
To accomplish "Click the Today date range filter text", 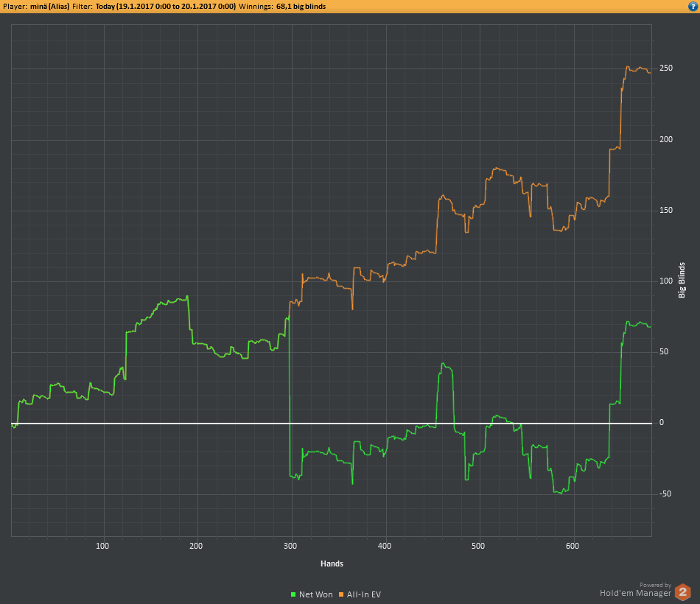I will tap(166, 6).
